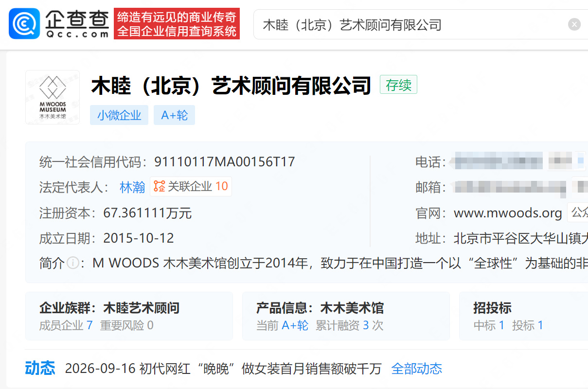Open 成员企业 7 count
The image size is (588, 389).
click(x=66, y=325)
